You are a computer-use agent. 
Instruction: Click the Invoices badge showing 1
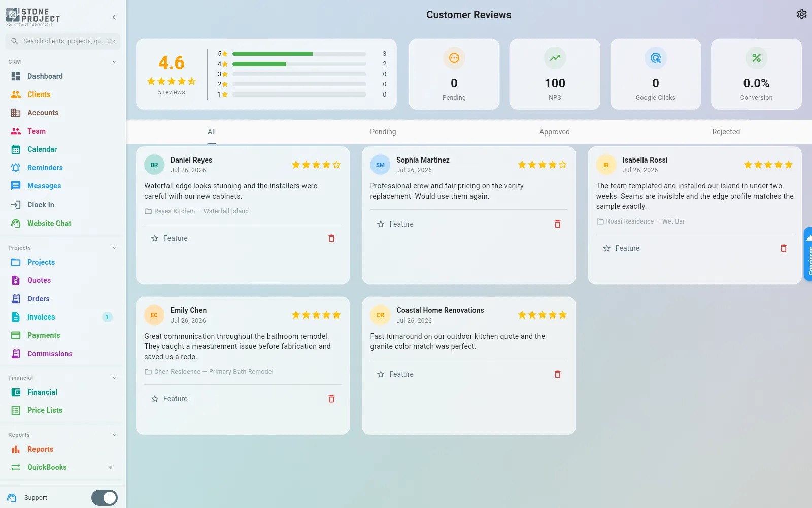click(107, 317)
